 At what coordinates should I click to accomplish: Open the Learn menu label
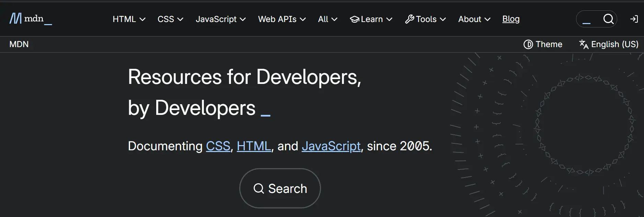pos(372,19)
